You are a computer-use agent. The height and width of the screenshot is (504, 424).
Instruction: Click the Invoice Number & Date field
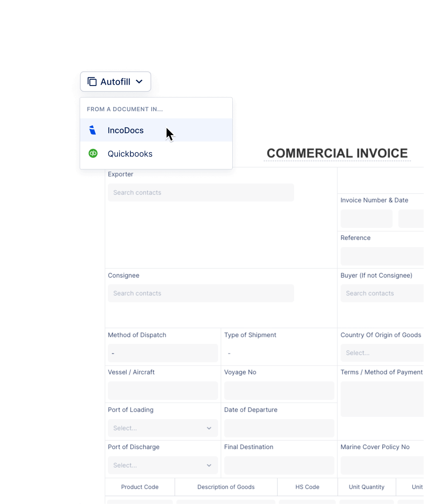(x=366, y=218)
